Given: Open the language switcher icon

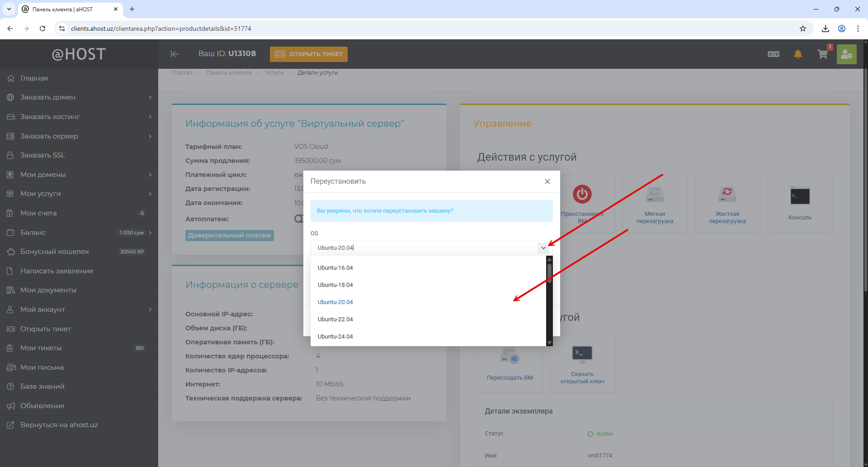Looking at the screenshot, I should (x=774, y=54).
